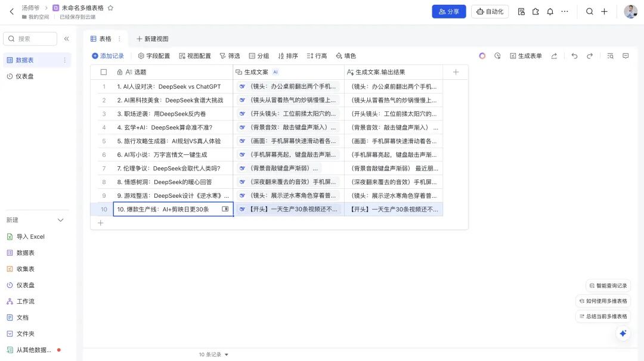Open the 筛选 filter options
The height and width of the screenshot is (361, 644).
point(230,56)
